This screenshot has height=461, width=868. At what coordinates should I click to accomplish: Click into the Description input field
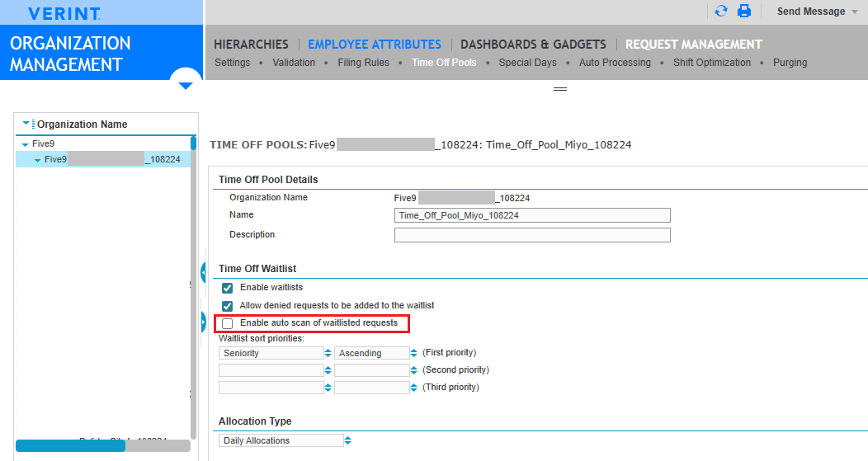532,235
